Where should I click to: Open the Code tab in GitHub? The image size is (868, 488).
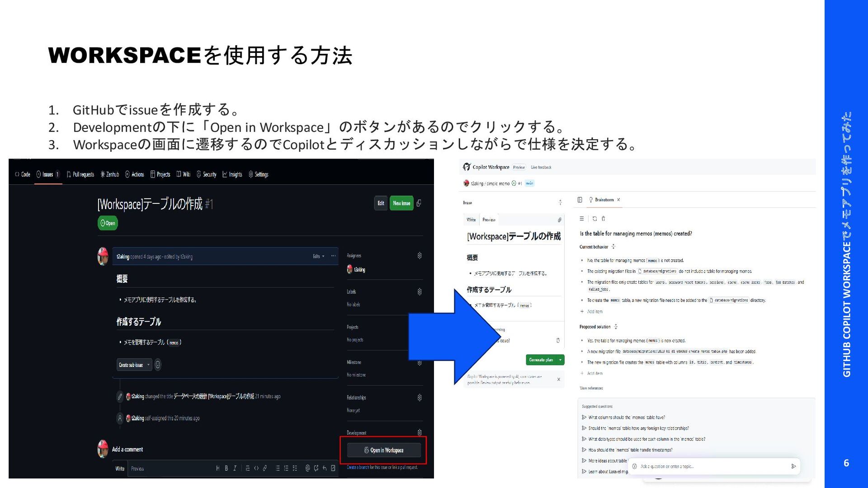click(x=23, y=174)
